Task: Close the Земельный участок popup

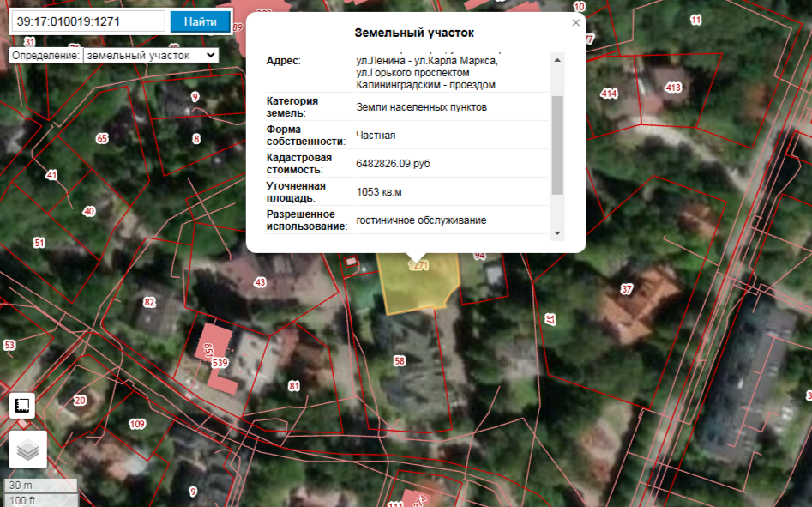Action: [x=576, y=23]
